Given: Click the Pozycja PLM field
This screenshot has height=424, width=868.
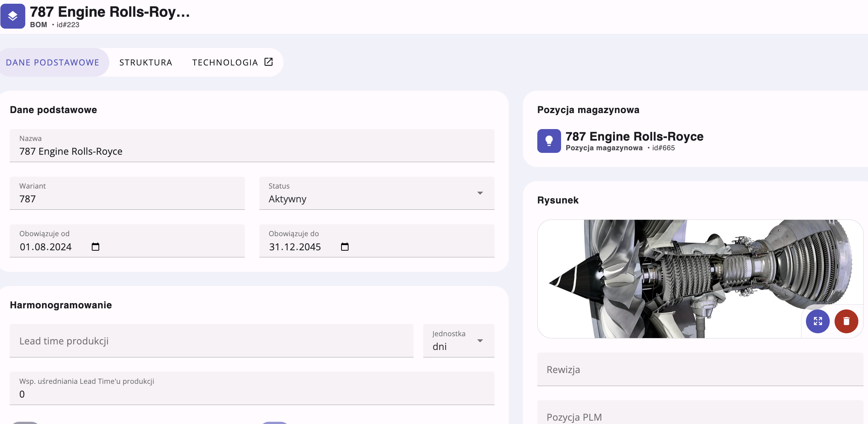Looking at the screenshot, I should (700, 417).
